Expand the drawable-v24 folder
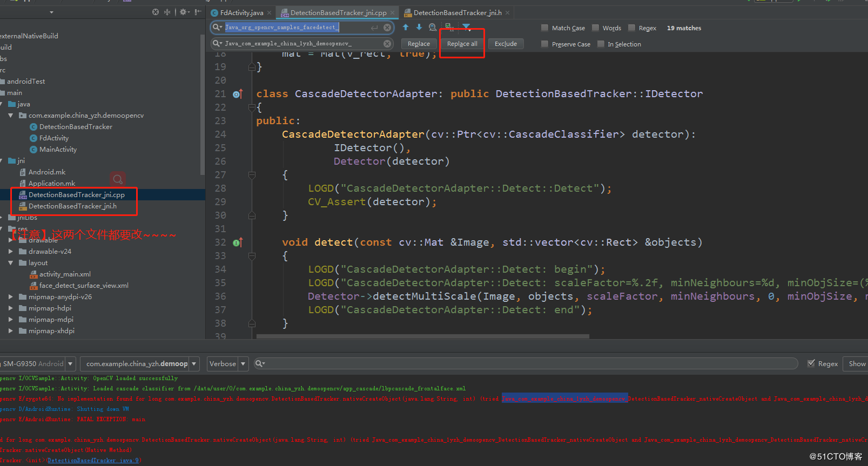The height and width of the screenshot is (466, 868). (11, 252)
